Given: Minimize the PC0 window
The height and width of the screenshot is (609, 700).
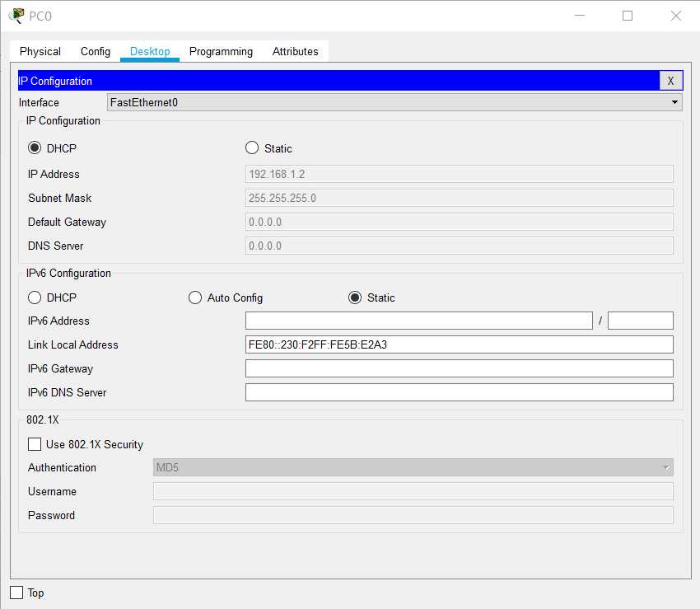Looking at the screenshot, I should (580, 16).
